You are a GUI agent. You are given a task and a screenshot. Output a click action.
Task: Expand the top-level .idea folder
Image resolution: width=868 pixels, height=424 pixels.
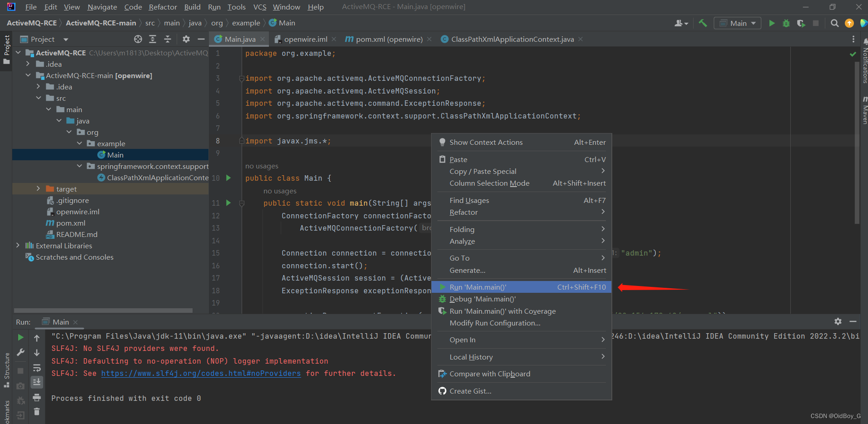click(x=28, y=64)
